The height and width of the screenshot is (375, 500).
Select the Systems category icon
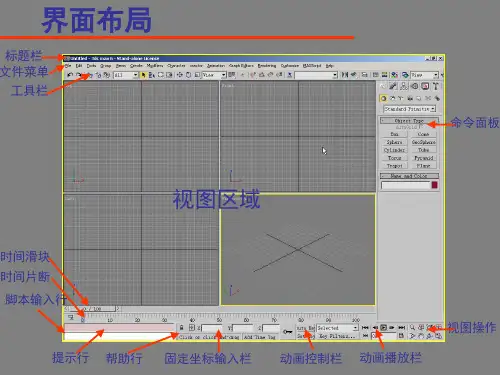pyautogui.click(x=436, y=98)
